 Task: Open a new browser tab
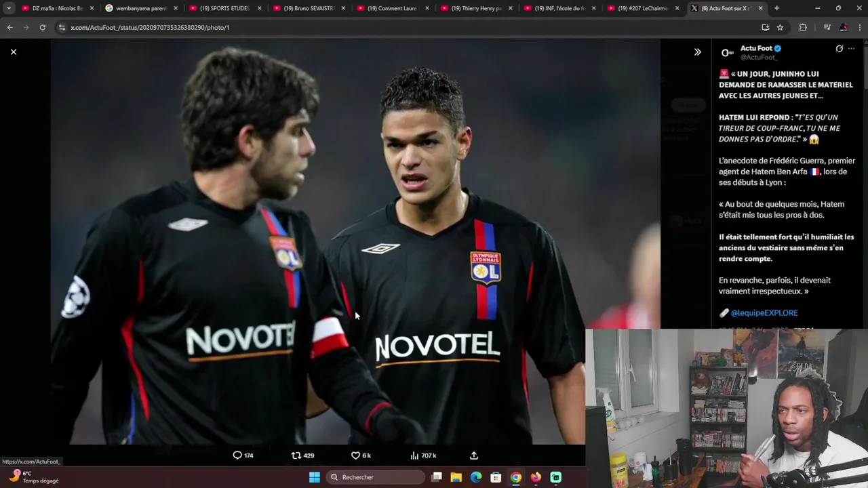[x=776, y=8]
